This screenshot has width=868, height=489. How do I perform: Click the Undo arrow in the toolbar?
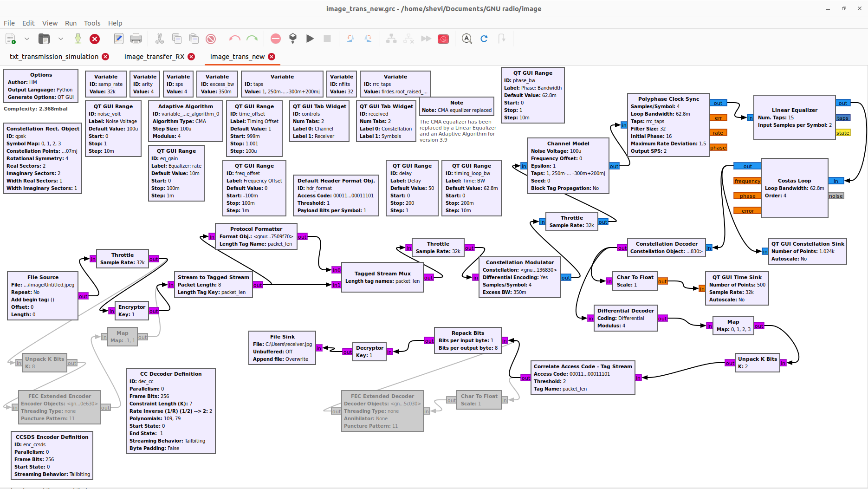pyautogui.click(x=235, y=39)
